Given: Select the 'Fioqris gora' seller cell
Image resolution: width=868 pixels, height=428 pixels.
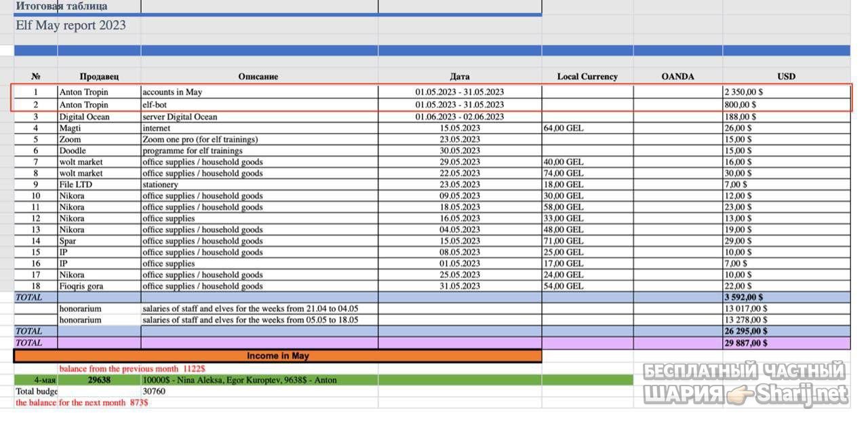Looking at the screenshot, I should click(99, 286).
